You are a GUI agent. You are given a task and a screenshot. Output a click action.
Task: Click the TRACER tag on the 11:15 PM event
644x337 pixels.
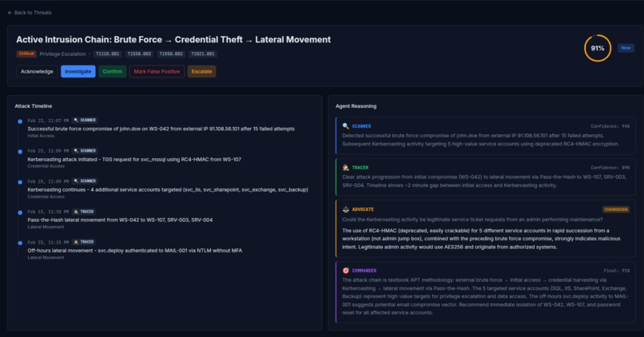[x=84, y=242]
